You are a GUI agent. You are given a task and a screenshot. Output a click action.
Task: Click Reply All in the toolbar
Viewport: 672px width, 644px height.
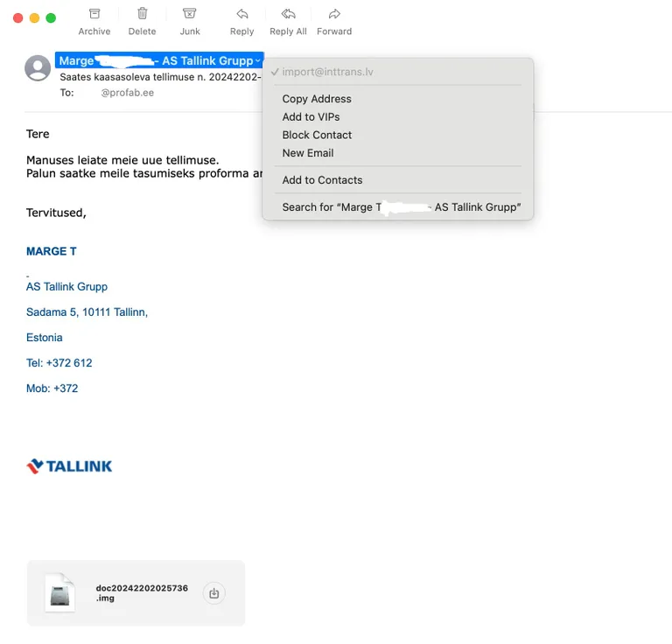coord(288,22)
